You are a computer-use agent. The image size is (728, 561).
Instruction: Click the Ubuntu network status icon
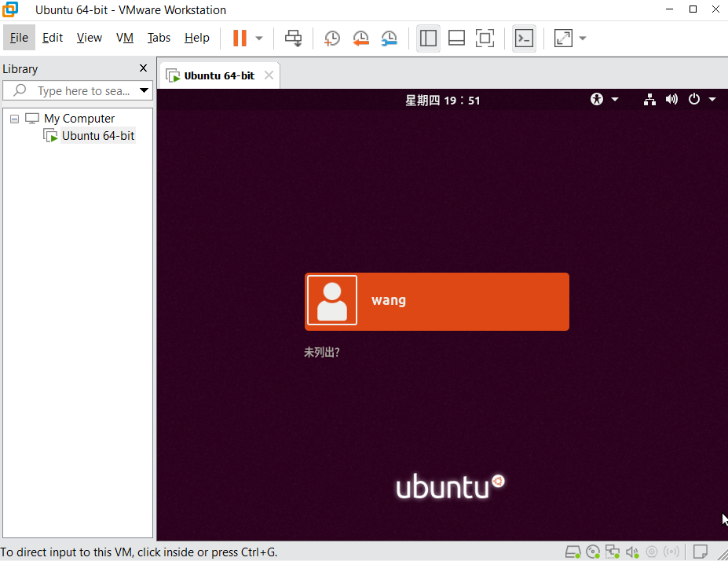click(x=649, y=99)
